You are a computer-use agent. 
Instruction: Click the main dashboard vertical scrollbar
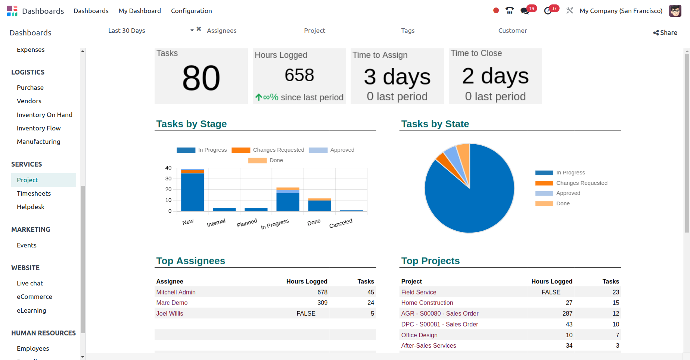[x=687, y=143]
